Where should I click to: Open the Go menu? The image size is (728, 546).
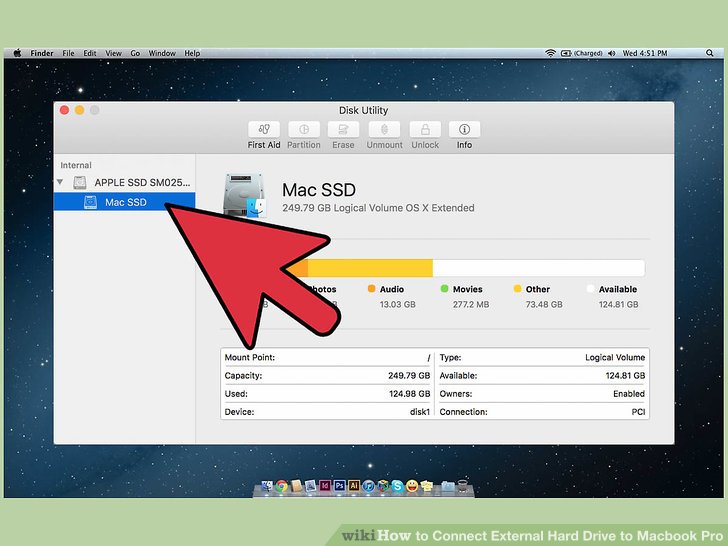135,53
